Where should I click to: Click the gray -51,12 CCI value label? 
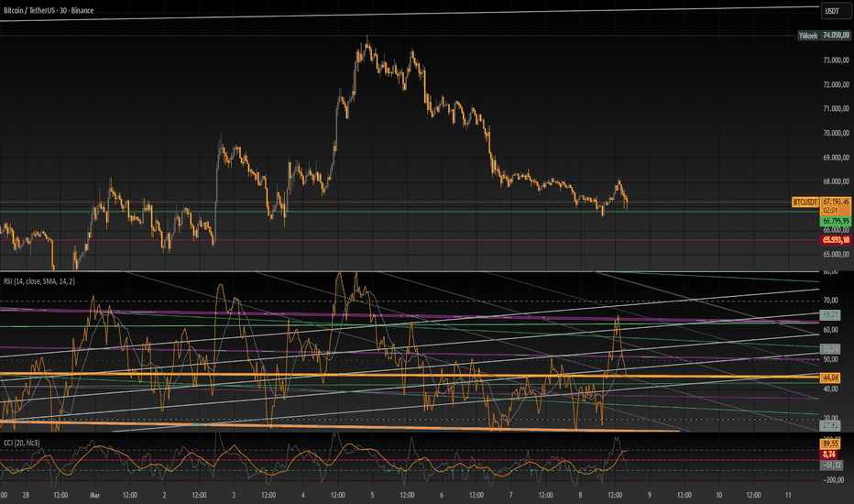pyautogui.click(x=831, y=465)
